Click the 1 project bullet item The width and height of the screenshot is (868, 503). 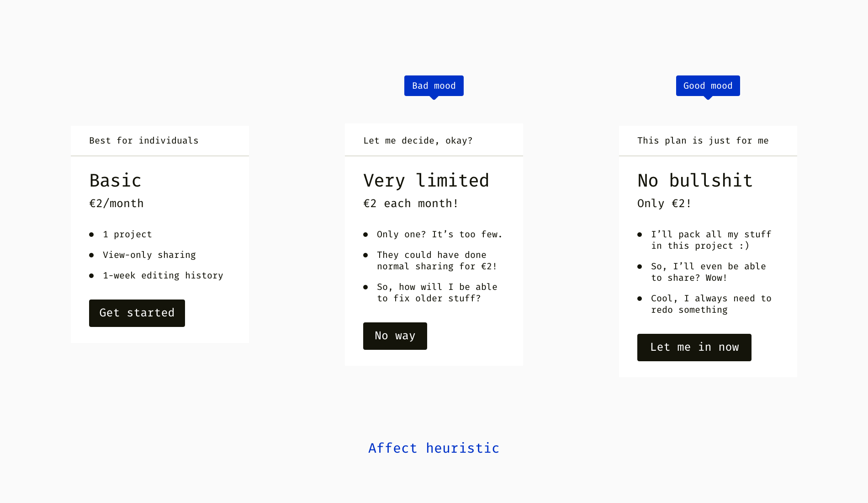[x=127, y=235]
